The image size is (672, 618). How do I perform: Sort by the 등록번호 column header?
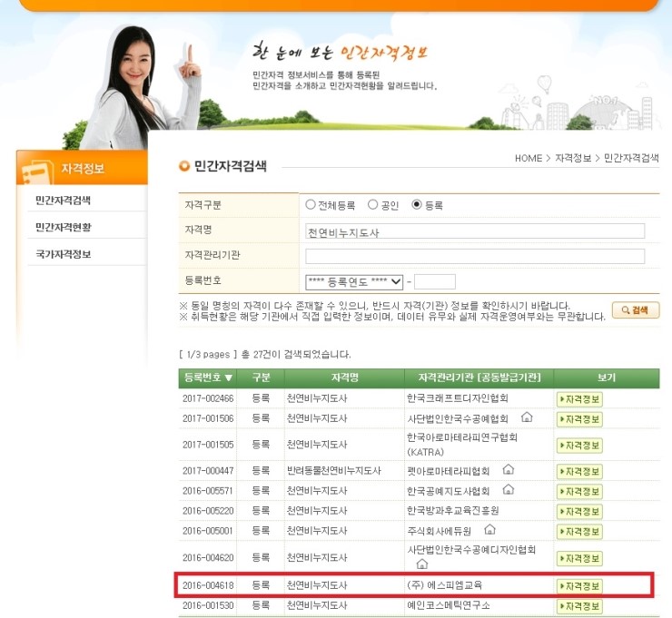[208, 378]
